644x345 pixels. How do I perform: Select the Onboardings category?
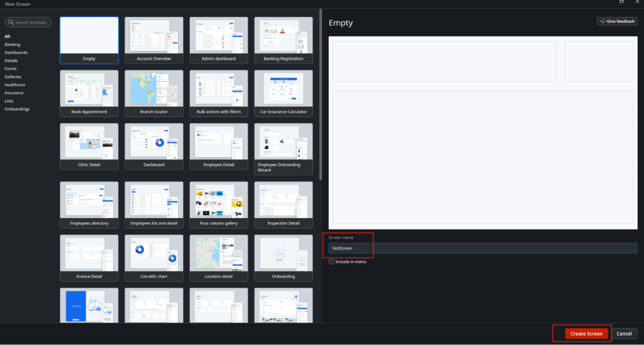[x=17, y=109]
